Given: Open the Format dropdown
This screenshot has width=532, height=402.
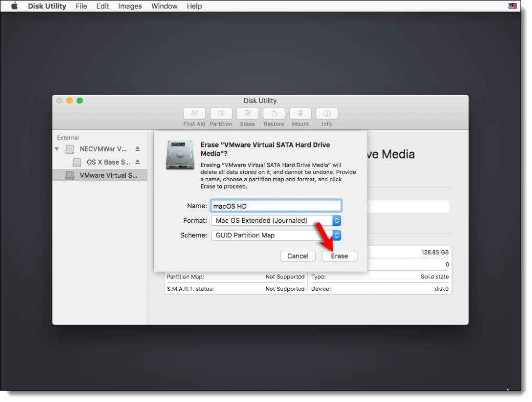Looking at the screenshot, I should tap(276, 221).
